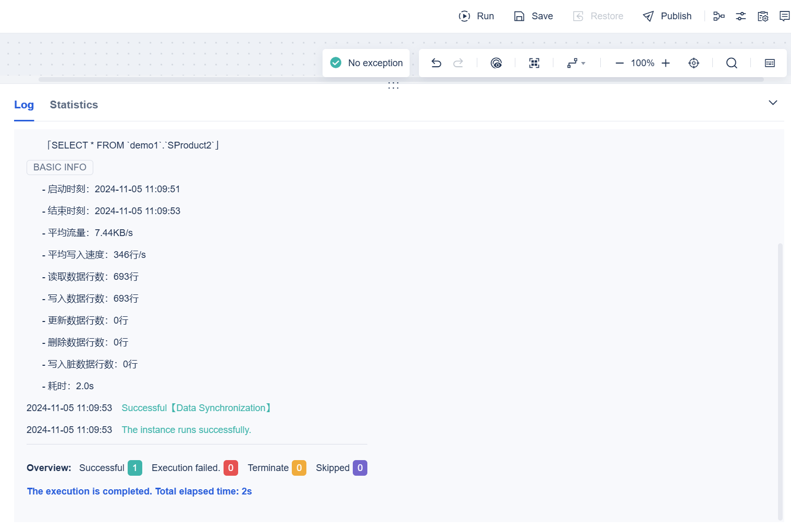791x532 pixels.
Task: Click the fit-to-screen selection icon
Action: (534, 63)
